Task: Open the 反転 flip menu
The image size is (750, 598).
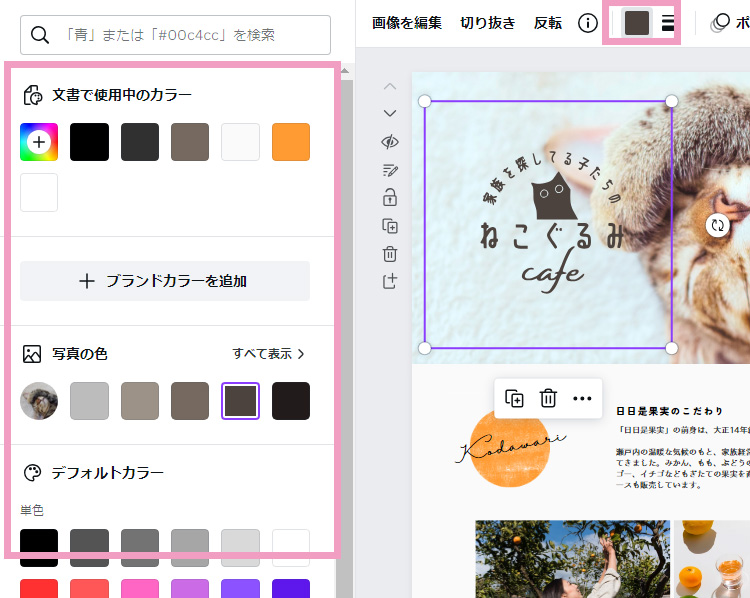Action: pyautogui.click(x=548, y=23)
